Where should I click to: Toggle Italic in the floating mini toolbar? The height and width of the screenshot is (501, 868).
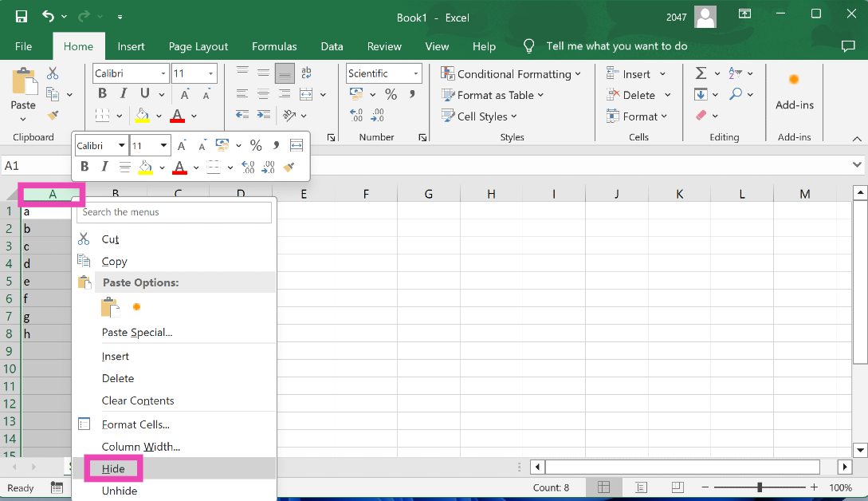point(104,167)
